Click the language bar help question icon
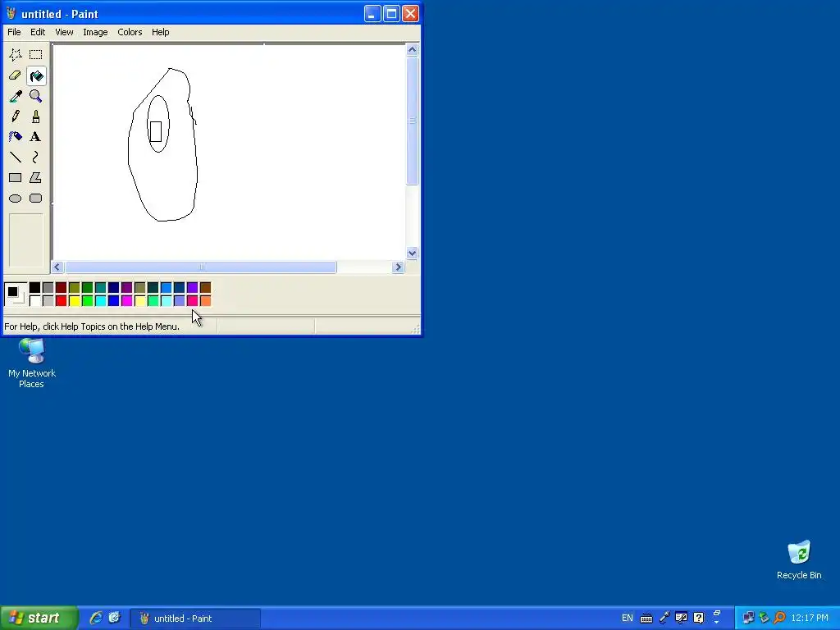Screen dimensions: 840x630 coord(699,619)
